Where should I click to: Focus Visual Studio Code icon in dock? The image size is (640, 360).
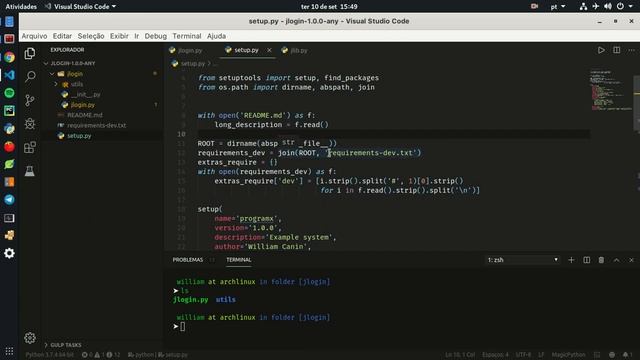coord(9,75)
